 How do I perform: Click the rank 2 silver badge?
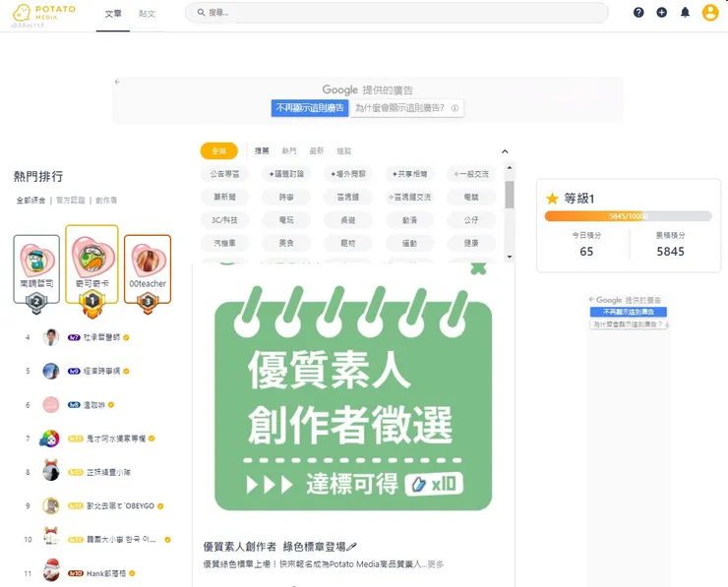click(36, 302)
